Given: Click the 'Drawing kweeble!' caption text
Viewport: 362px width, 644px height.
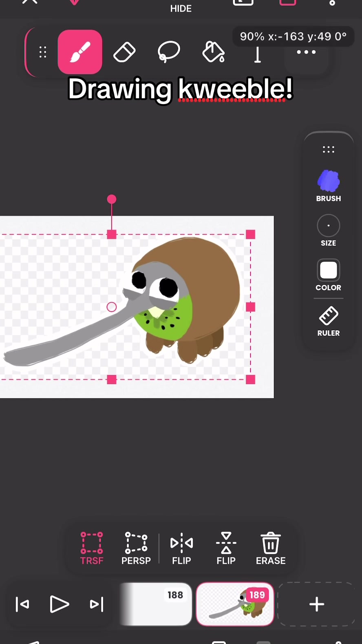Looking at the screenshot, I should 181,89.
